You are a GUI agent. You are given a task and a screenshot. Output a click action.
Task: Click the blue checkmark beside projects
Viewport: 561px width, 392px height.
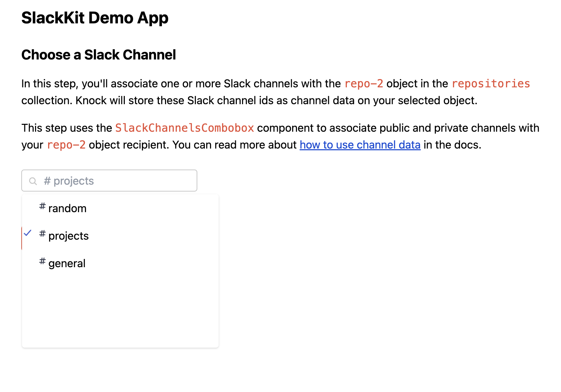(28, 233)
